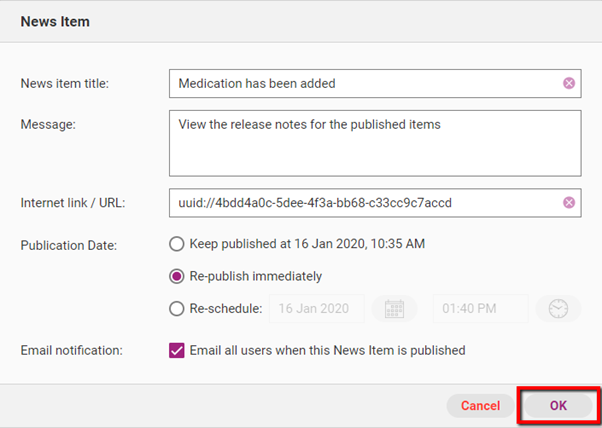Focus the Internet link URL input

click(x=360, y=203)
